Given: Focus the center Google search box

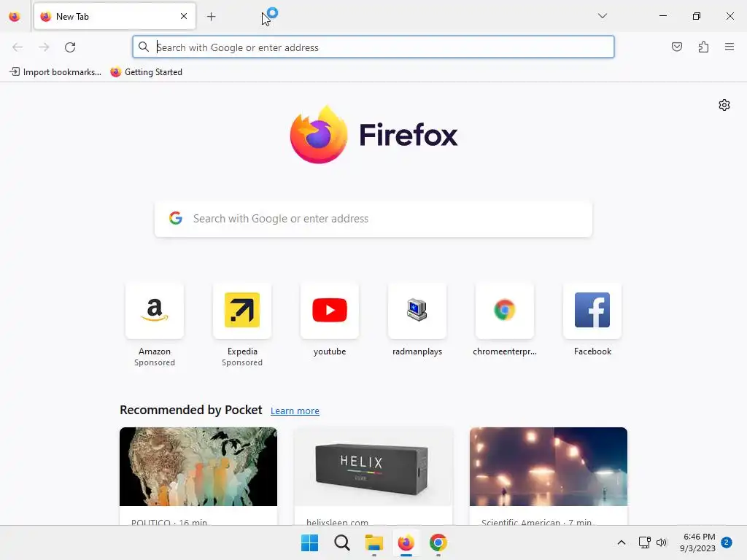Looking at the screenshot, I should tap(373, 219).
